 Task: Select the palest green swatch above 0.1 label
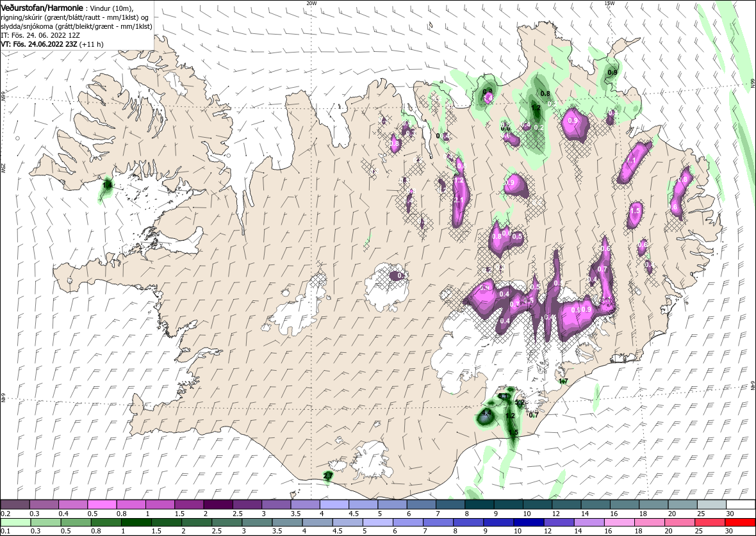coord(16,523)
